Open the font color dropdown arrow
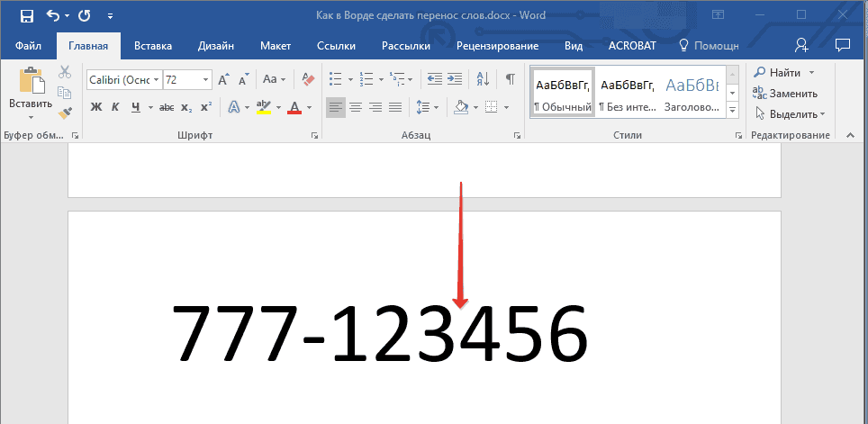Image resolution: width=868 pixels, height=424 pixels. [309, 107]
